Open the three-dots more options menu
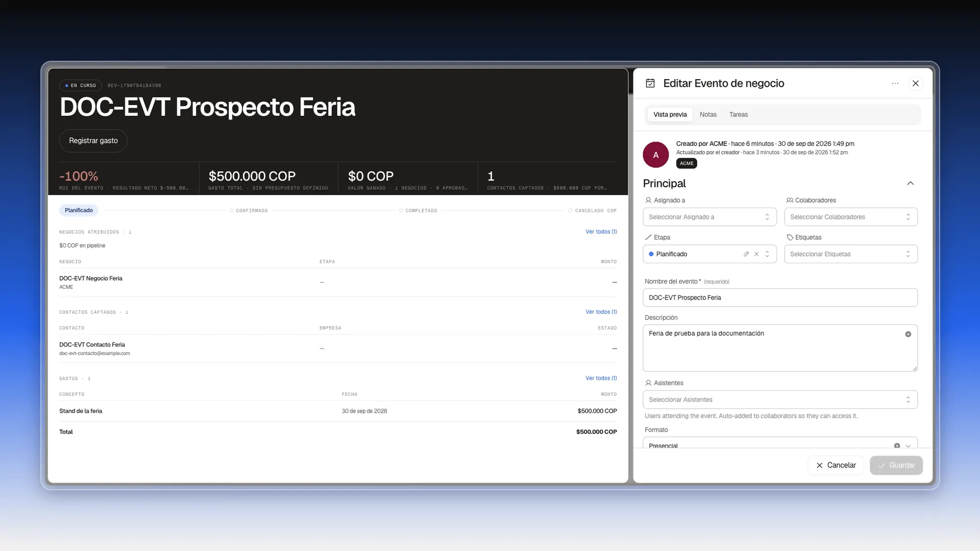This screenshot has width=980, height=551. [x=895, y=83]
